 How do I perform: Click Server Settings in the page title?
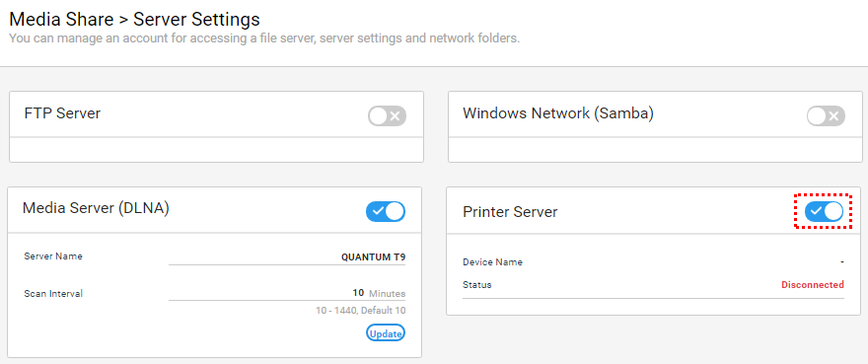196,20
